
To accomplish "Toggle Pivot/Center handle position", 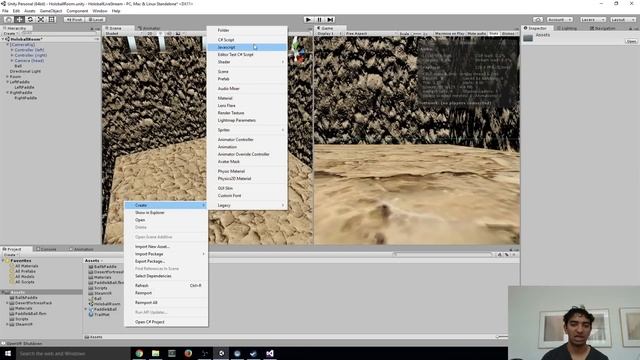I will pos(74,20).
